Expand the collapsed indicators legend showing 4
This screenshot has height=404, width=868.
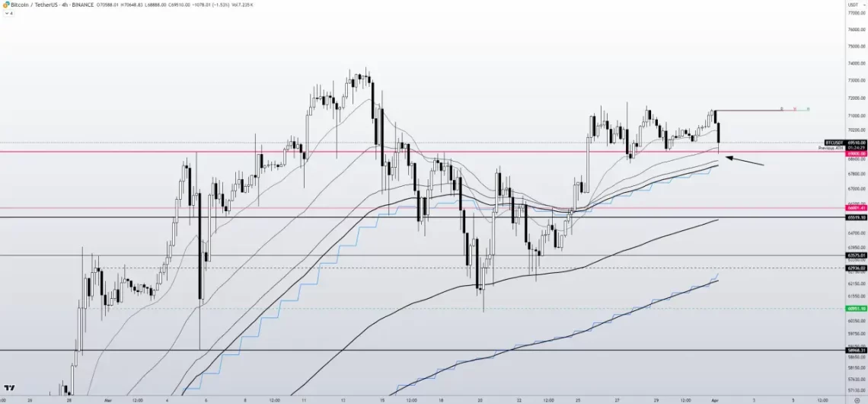(8, 13)
